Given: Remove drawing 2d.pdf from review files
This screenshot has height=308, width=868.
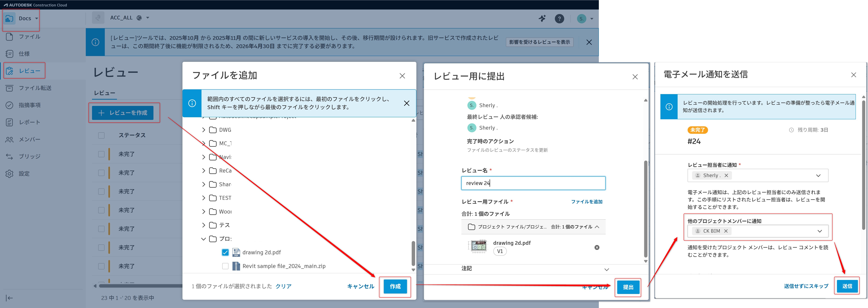Looking at the screenshot, I should (597, 248).
